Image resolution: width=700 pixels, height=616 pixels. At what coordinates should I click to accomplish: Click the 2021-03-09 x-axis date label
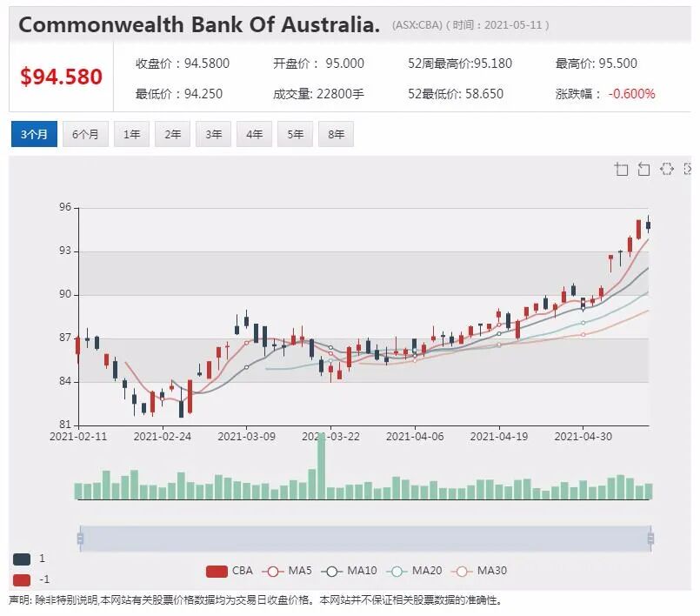pyautogui.click(x=246, y=437)
